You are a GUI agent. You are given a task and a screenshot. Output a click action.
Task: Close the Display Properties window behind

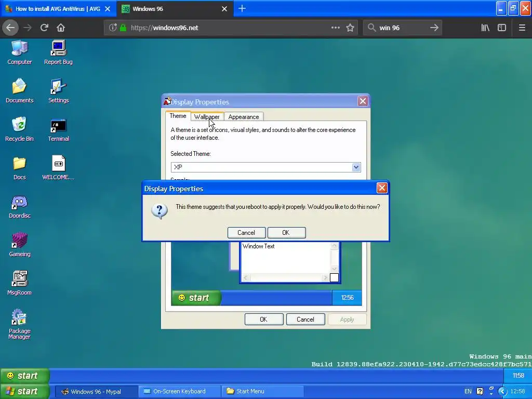(363, 101)
